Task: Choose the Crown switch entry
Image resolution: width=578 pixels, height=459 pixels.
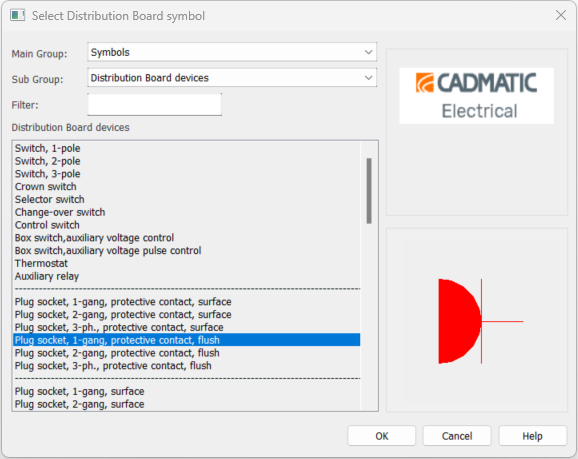Action: [x=187, y=187]
